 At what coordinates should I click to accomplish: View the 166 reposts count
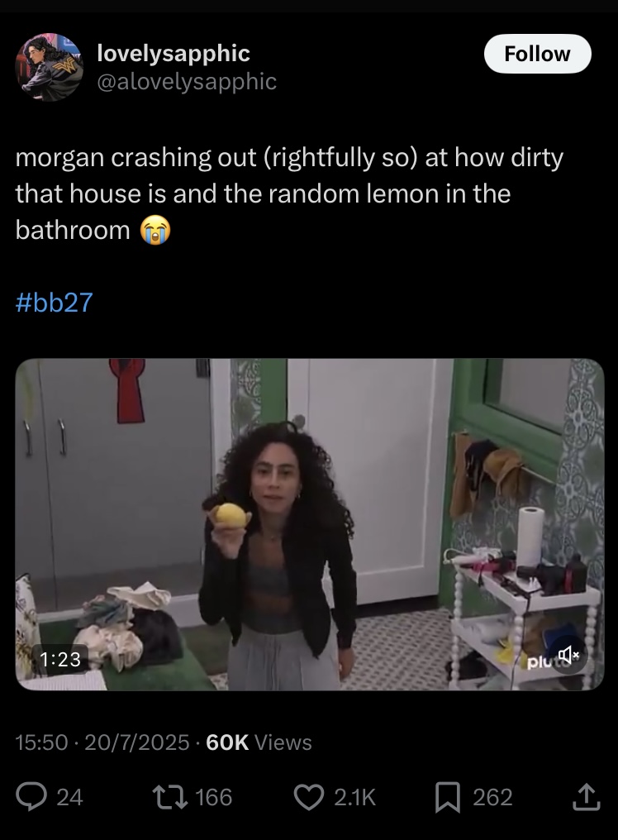[214, 797]
